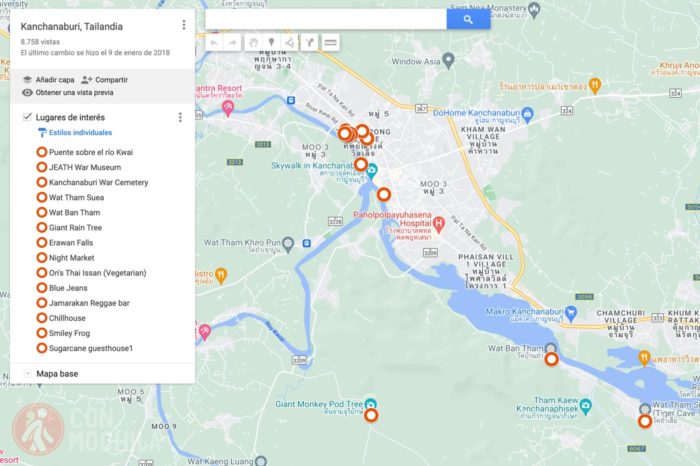Click the map title Kanchanaburi, Tailandia
Screen dimensions: 700x466
click(71, 26)
